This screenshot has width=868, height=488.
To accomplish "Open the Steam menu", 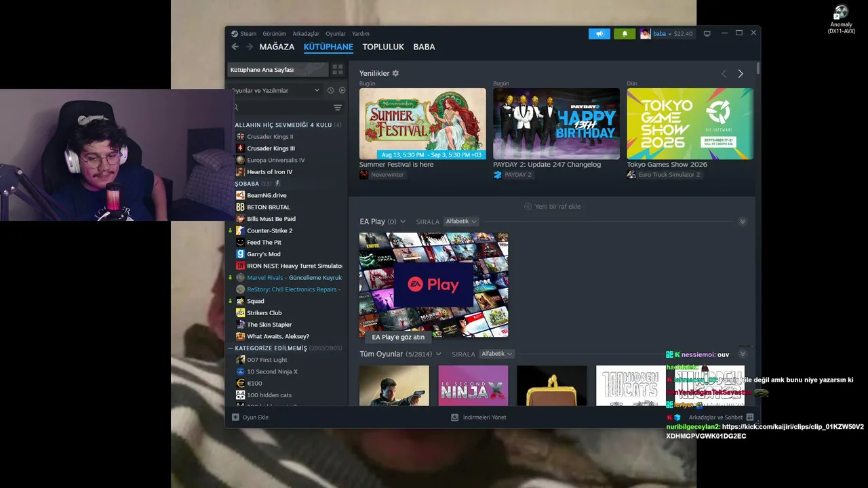I will pos(248,34).
